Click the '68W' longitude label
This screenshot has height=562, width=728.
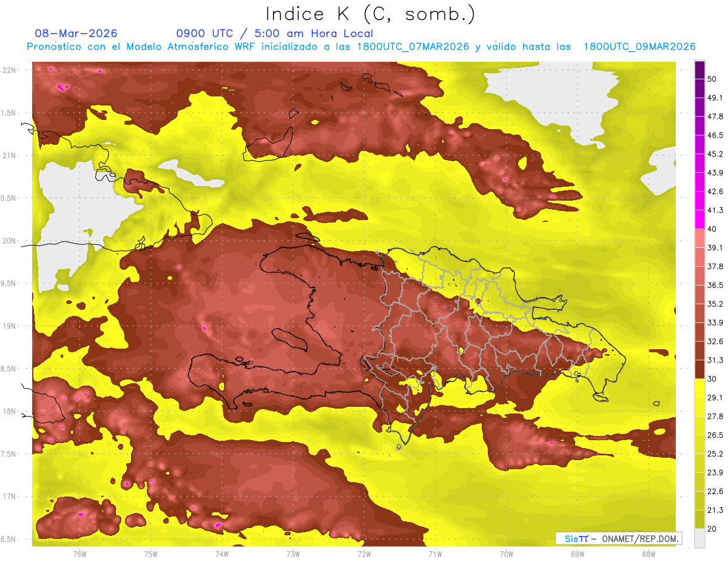[649, 554]
